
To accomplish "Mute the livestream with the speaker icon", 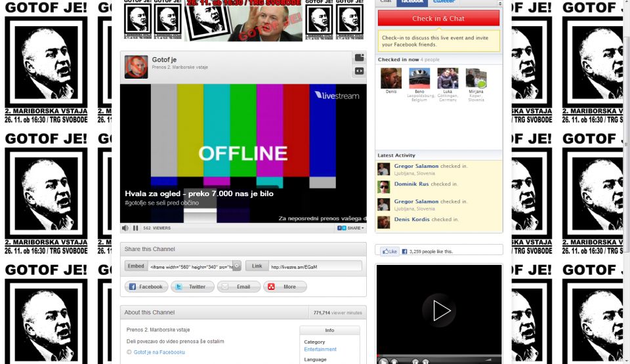I will 125,228.
